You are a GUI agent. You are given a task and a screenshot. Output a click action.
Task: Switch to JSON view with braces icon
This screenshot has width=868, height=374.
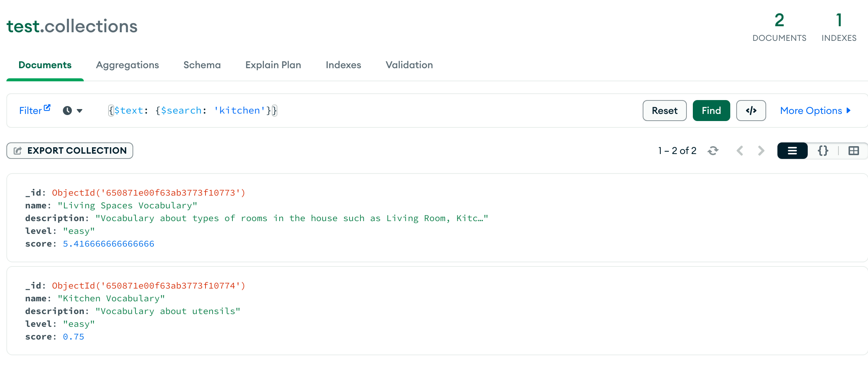(x=823, y=151)
